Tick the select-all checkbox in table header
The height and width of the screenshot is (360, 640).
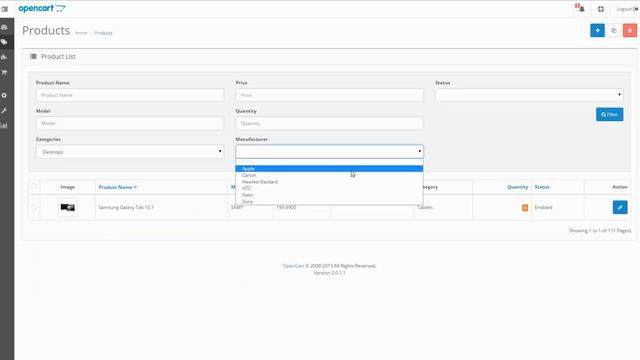34,187
